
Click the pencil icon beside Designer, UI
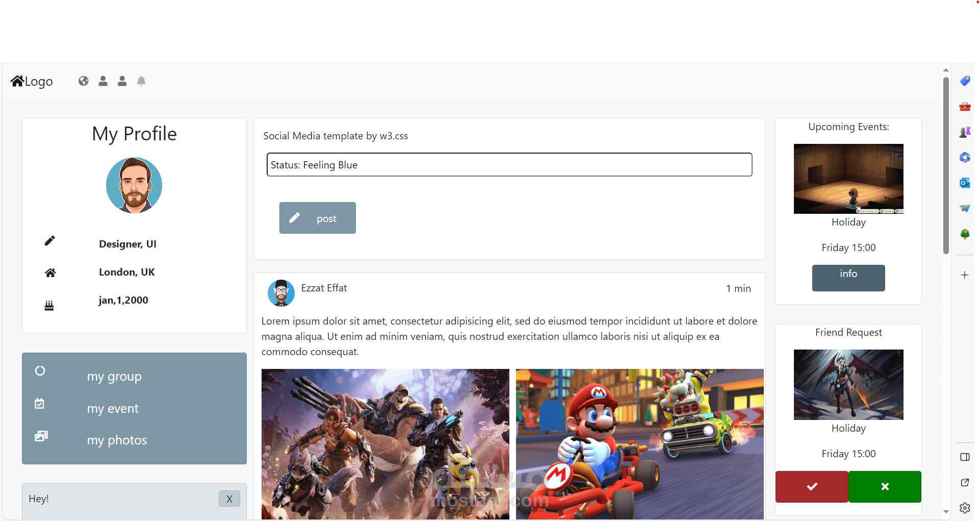tap(49, 241)
